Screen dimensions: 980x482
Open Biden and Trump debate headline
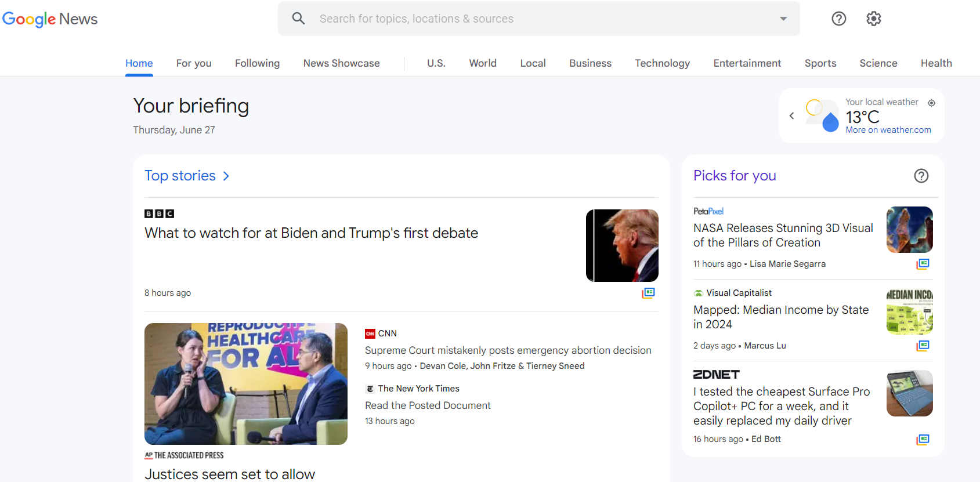tap(311, 233)
